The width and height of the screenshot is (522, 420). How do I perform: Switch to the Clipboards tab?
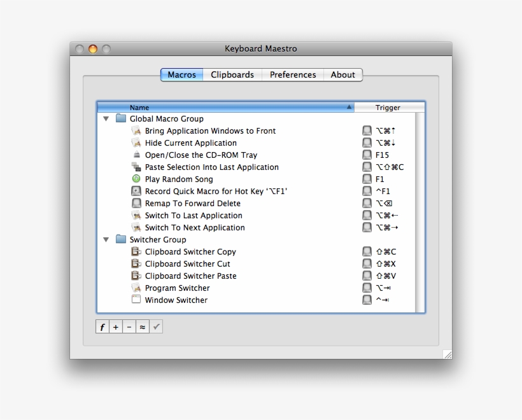coord(232,74)
